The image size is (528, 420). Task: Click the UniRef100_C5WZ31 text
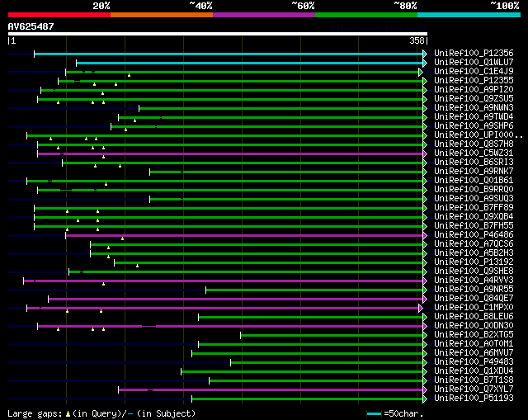coord(474,153)
